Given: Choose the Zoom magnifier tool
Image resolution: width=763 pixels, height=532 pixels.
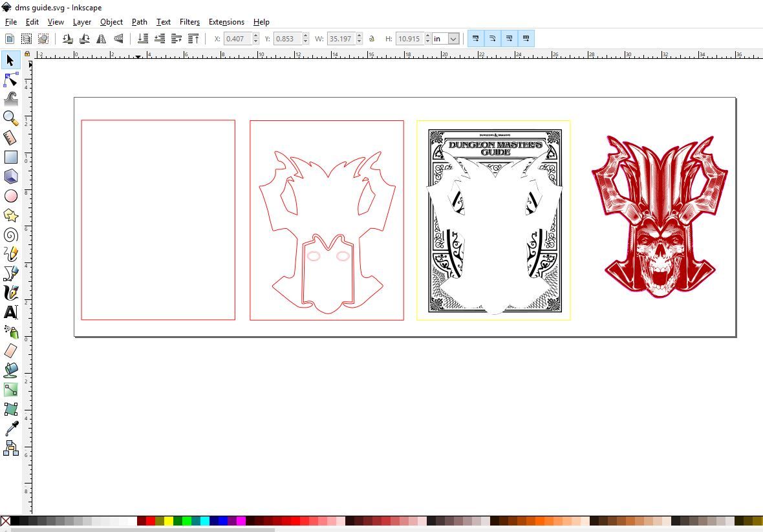Looking at the screenshot, I should point(11,118).
